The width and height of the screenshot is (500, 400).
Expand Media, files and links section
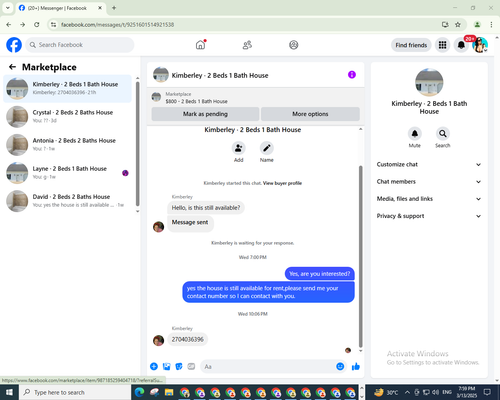pyautogui.click(x=429, y=199)
